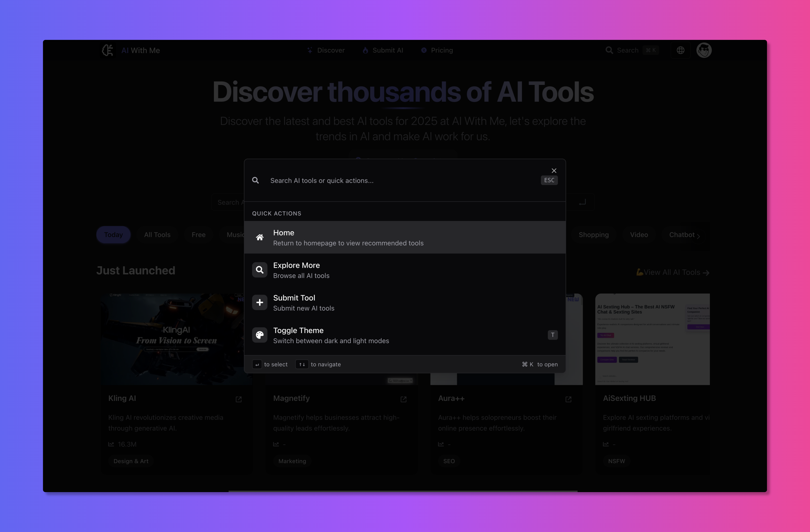Click the Explore More magnifier icon

click(260, 270)
